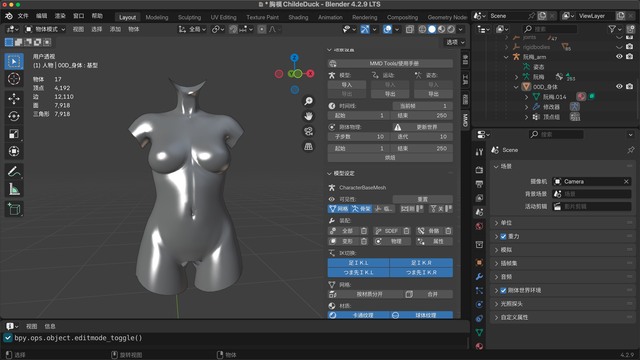Toggle the camera view icon
Image resolution: width=640 pixels, height=360 pixels.
coord(309,131)
